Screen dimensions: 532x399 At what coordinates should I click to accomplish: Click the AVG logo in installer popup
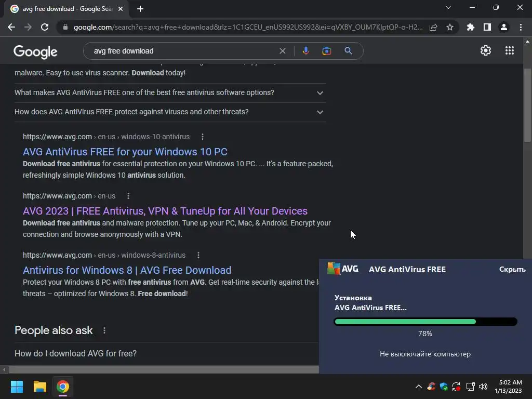click(343, 269)
